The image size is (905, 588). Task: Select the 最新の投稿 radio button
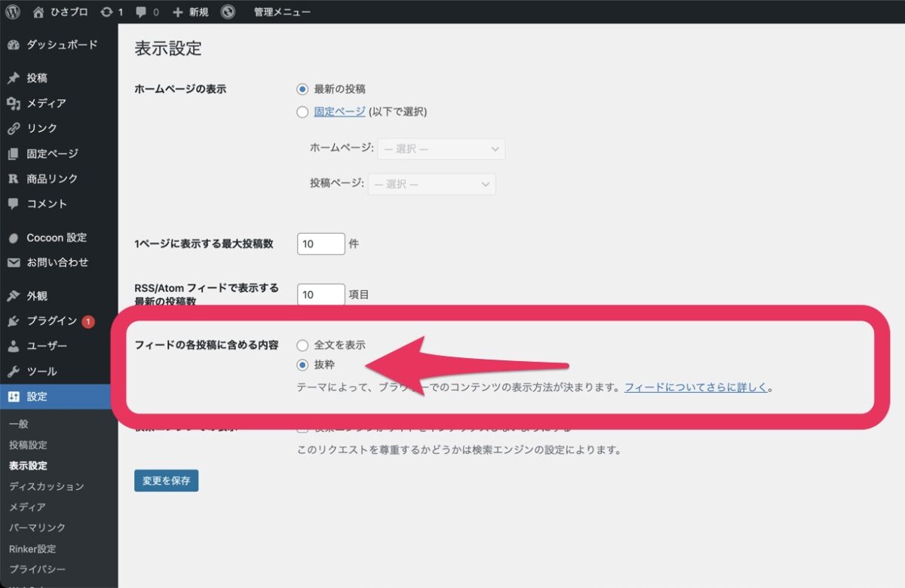[x=302, y=89]
